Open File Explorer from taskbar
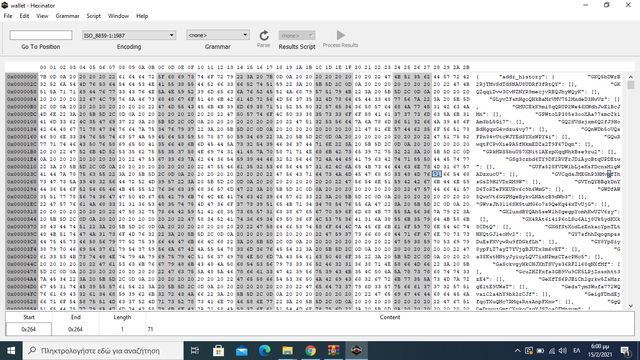Screen dimensions: 640x360 [x=287, y=351]
